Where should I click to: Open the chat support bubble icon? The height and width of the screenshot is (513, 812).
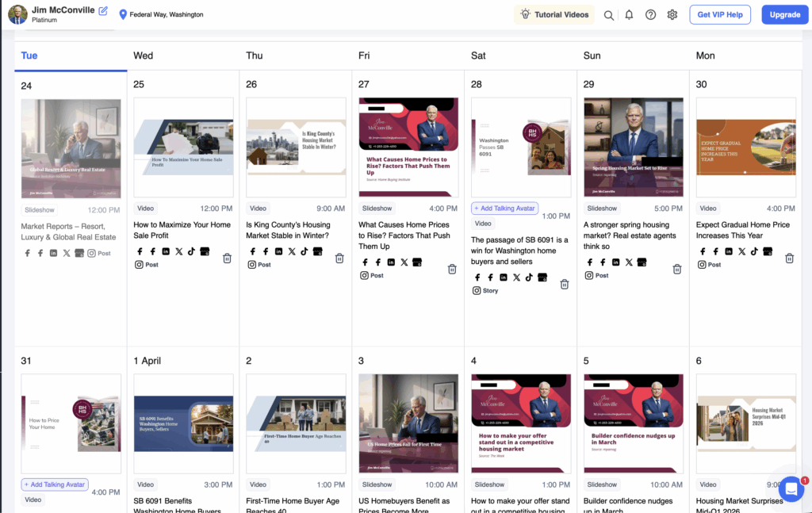791,489
